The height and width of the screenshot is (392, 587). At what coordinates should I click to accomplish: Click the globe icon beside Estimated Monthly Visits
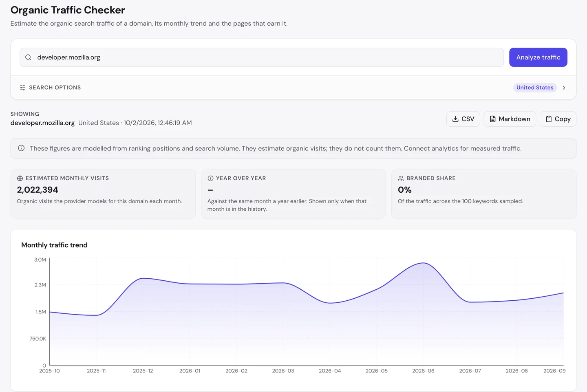20,178
